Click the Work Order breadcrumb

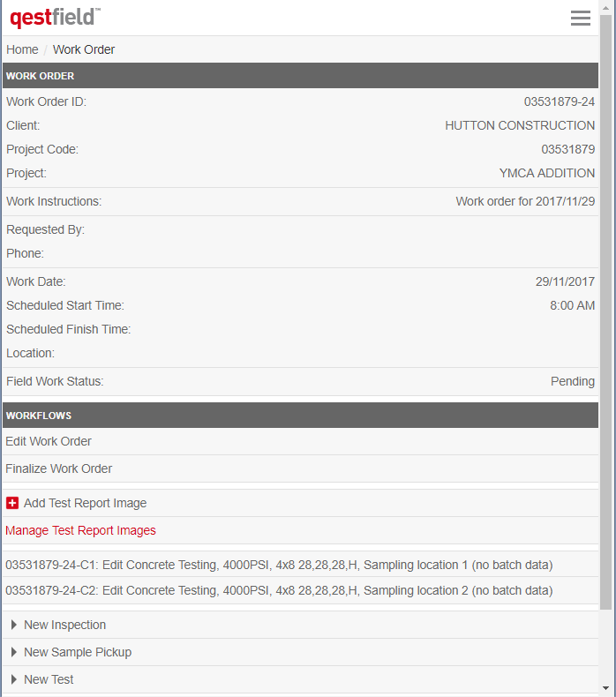coord(84,49)
